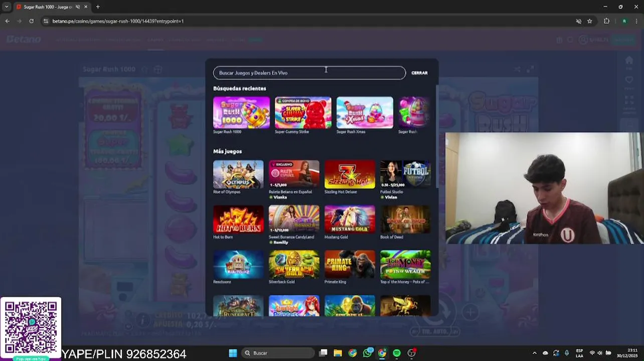Open Sugar Rush Xmas game thumbnail

click(365, 112)
